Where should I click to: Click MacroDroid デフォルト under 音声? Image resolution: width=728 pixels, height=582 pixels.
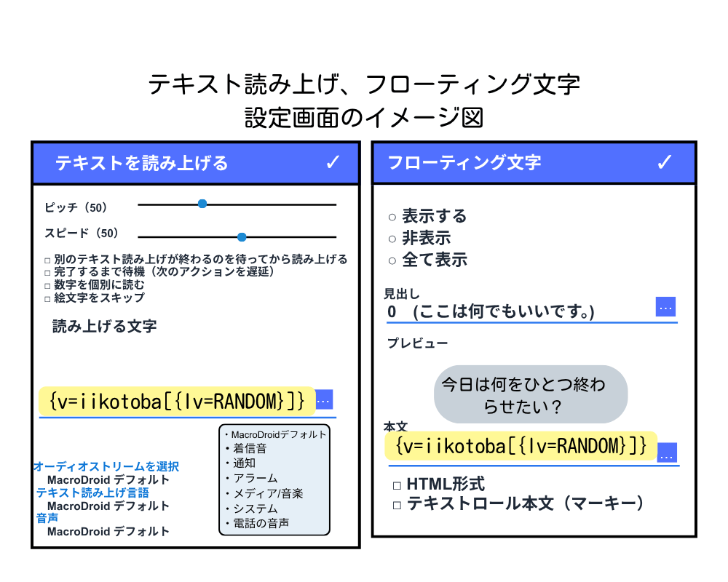(x=108, y=531)
